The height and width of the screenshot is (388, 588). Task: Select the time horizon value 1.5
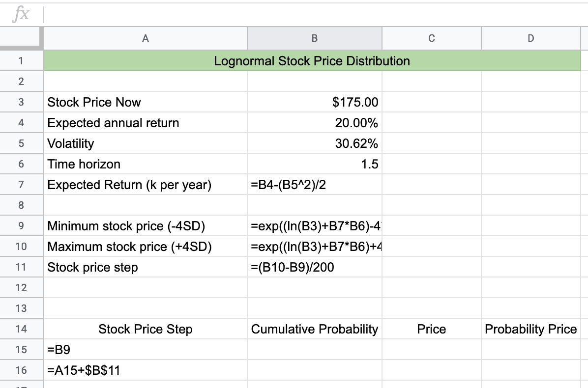pos(315,164)
